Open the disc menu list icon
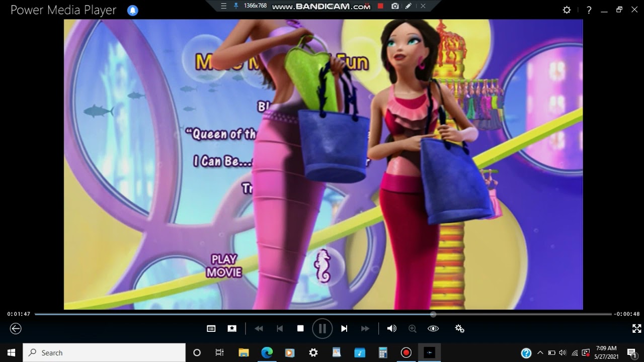 pyautogui.click(x=211, y=328)
